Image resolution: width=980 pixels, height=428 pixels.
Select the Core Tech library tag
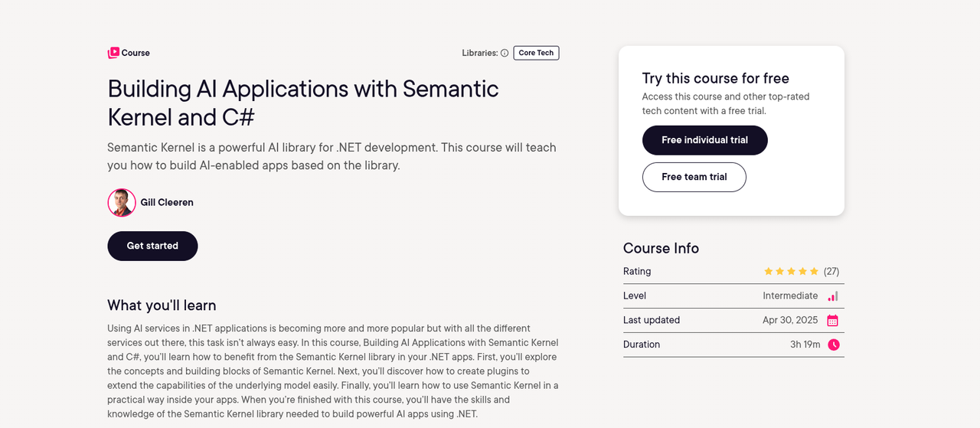[536, 53]
